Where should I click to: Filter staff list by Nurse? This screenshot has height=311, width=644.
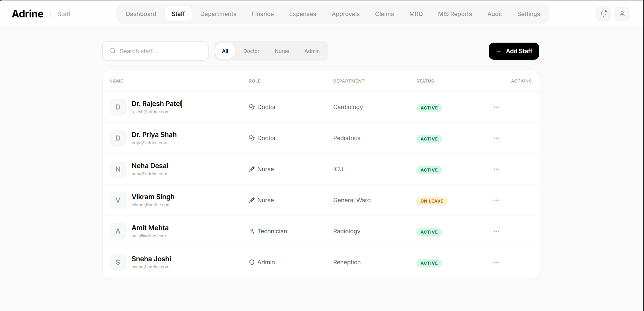pyautogui.click(x=282, y=51)
